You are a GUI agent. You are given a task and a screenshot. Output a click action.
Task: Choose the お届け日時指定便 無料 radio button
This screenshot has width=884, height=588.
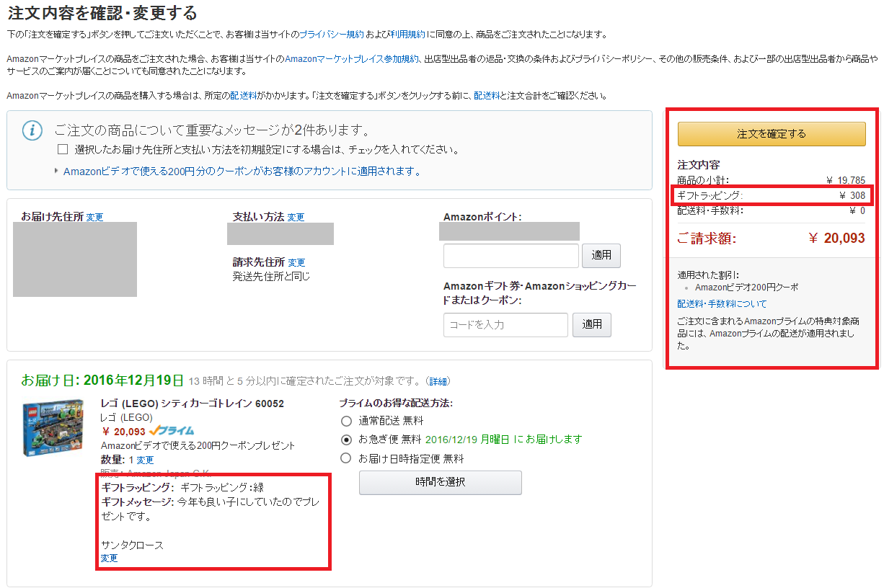[346, 458]
